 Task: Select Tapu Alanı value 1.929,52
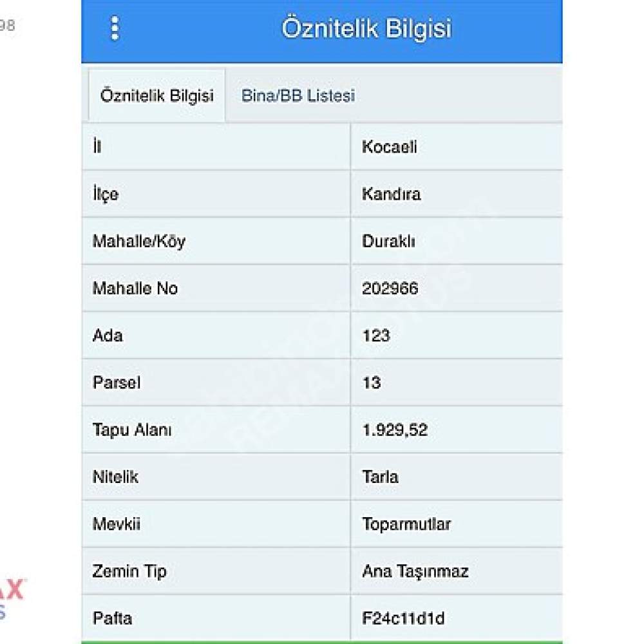coord(395,430)
